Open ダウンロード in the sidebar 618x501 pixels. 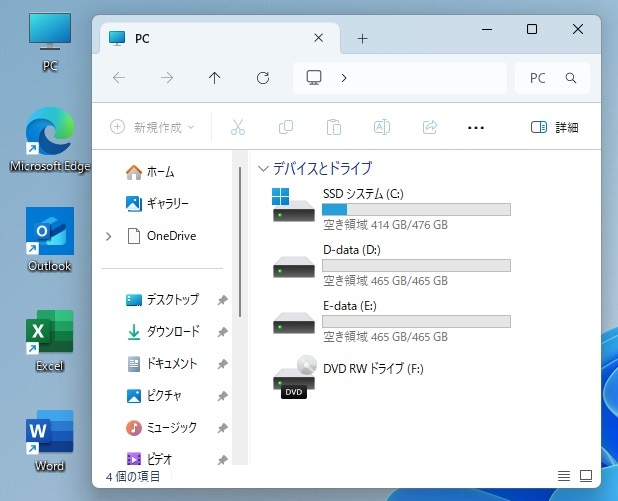click(x=162, y=332)
